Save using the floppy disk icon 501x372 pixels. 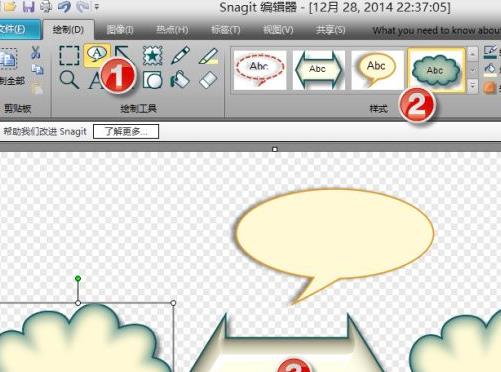coord(28,6)
